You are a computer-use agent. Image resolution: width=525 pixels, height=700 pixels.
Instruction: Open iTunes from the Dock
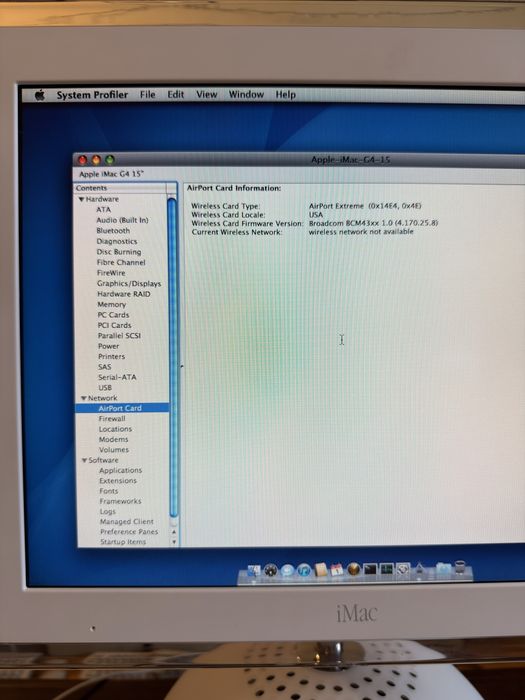pos(304,570)
